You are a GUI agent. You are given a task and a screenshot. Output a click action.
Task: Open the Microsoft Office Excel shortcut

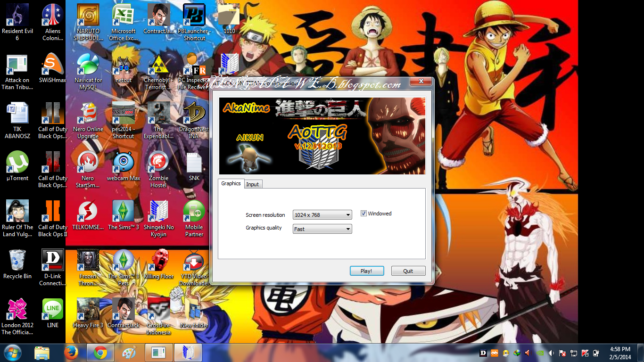pos(124,23)
